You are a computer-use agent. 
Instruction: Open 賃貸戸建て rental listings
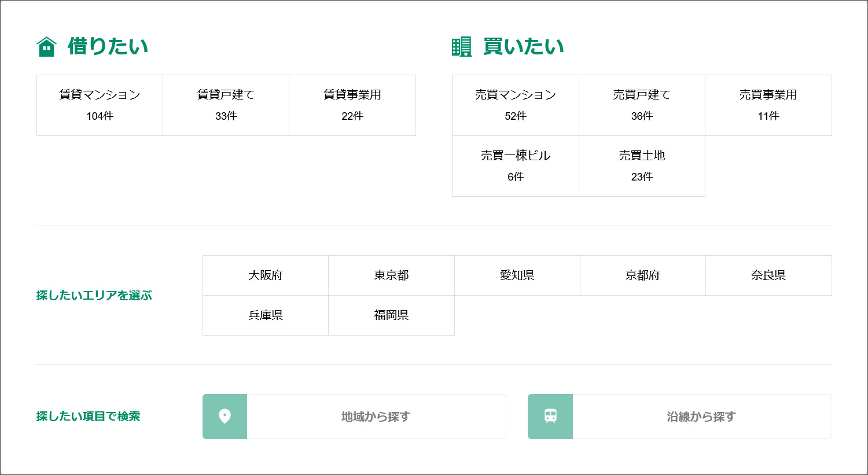226,105
